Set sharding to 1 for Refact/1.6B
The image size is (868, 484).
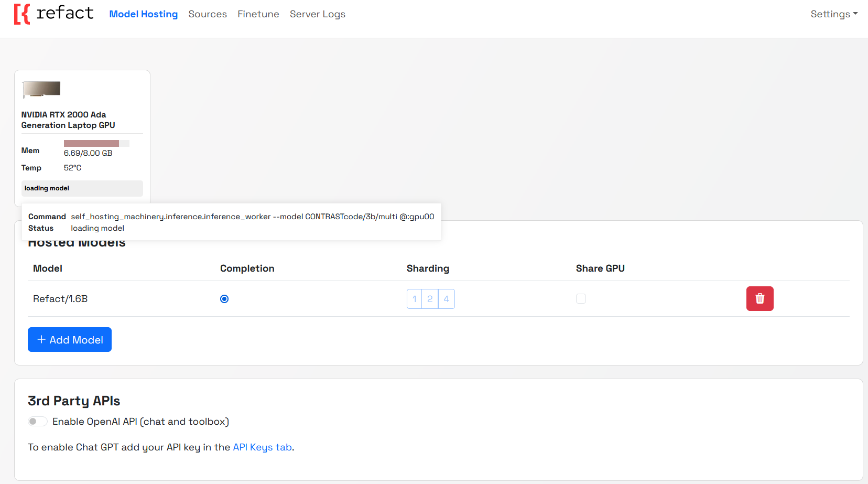coord(414,298)
